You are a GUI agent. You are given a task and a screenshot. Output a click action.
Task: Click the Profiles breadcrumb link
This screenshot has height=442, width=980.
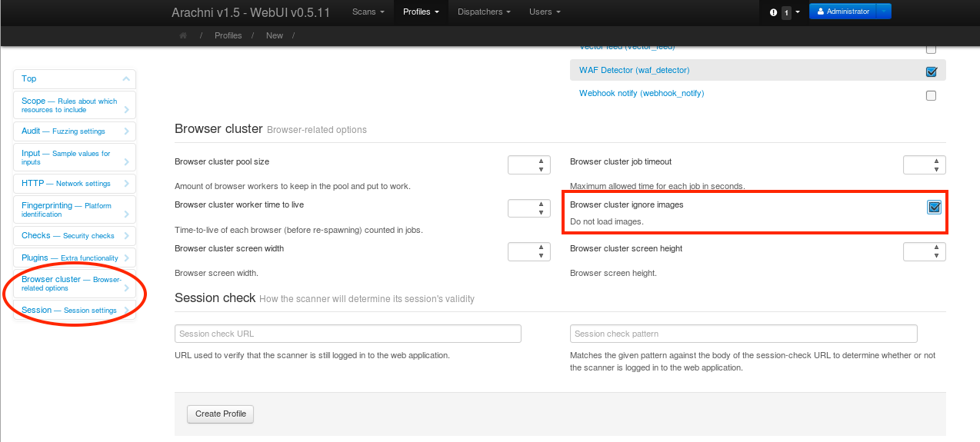228,35
